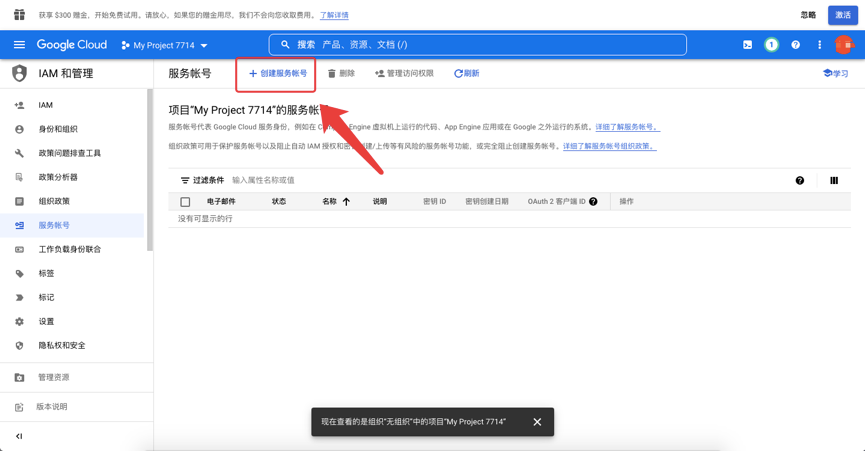Screen dimensions: 865x451
Task: Select 服务帐号 in the sidebar
Action: click(72, 225)
